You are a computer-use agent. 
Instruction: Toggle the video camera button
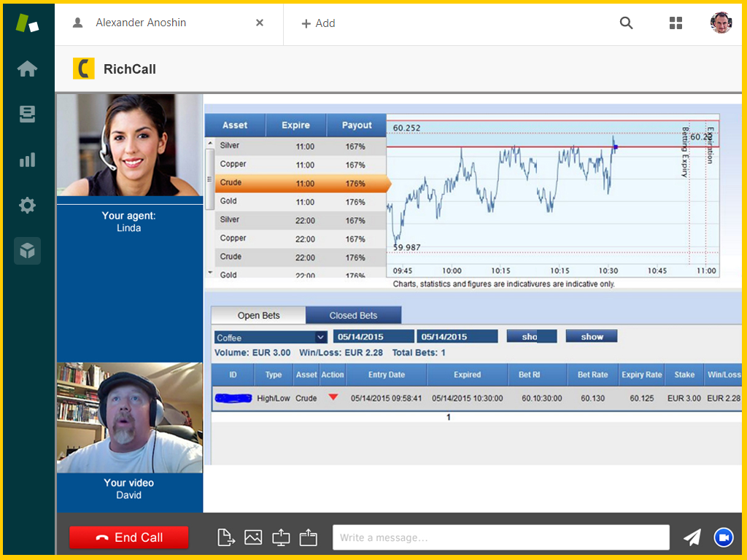pos(723,537)
